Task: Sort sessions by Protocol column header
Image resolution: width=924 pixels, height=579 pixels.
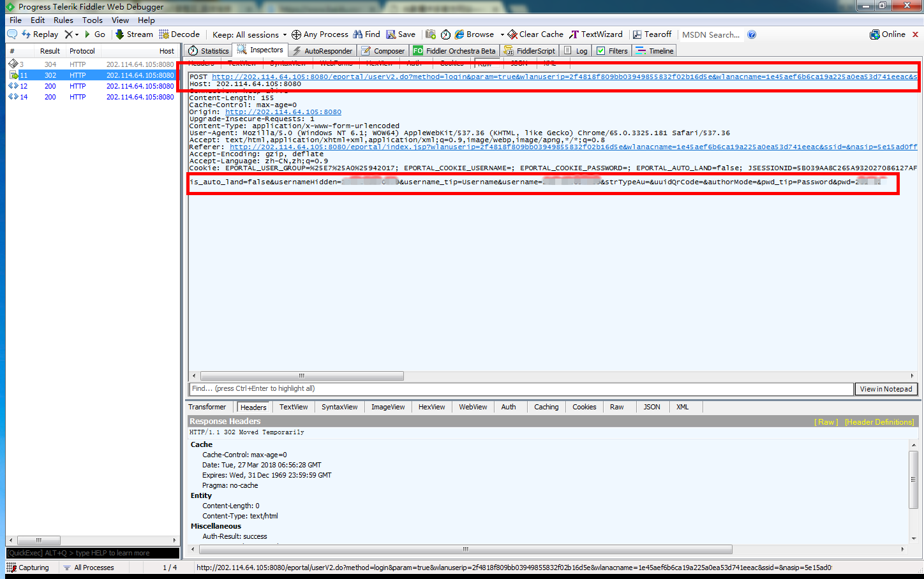Action: click(x=82, y=51)
